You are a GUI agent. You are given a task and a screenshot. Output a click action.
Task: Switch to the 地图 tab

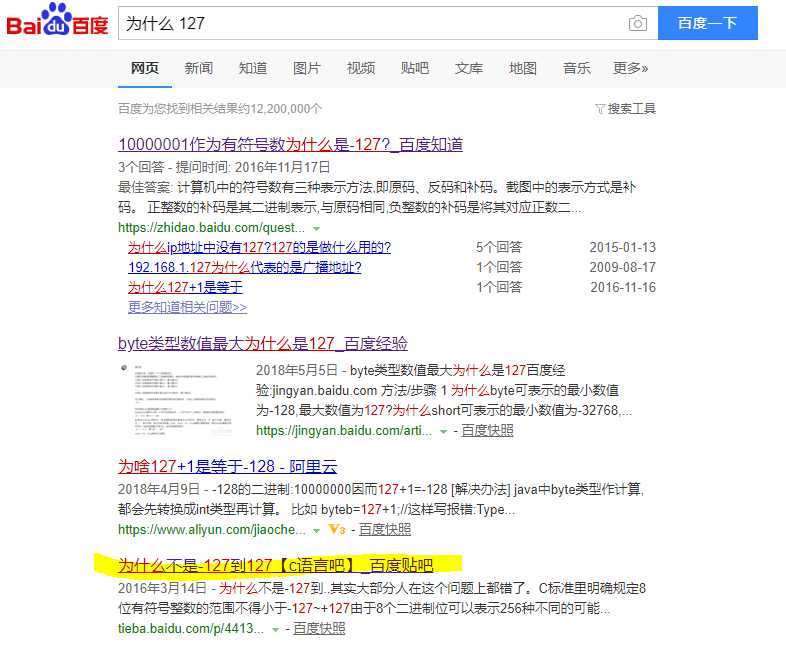(523, 68)
